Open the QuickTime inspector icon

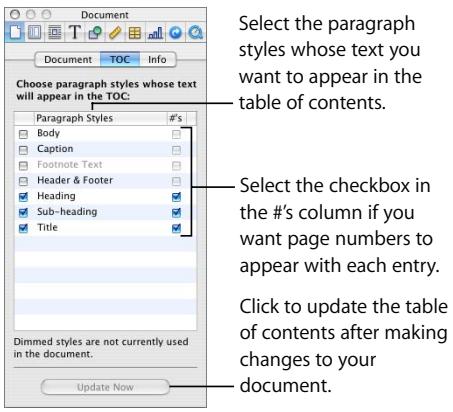tap(195, 33)
